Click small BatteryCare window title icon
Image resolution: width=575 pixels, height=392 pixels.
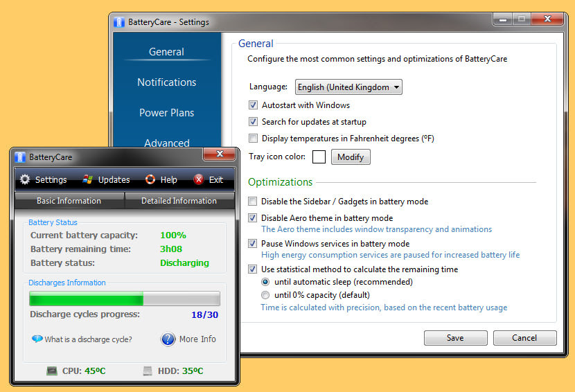pyautogui.click(x=20, y=157)
